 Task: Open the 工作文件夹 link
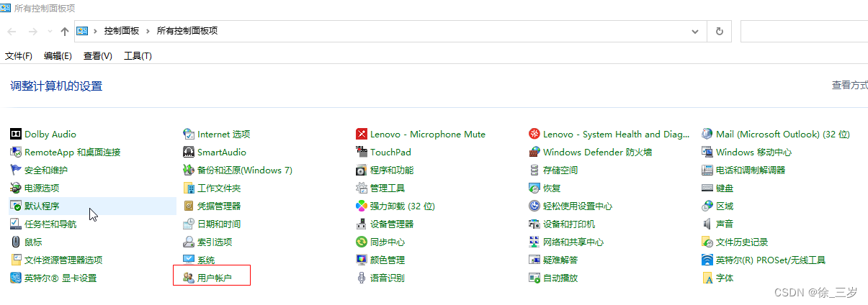(219, 188)
